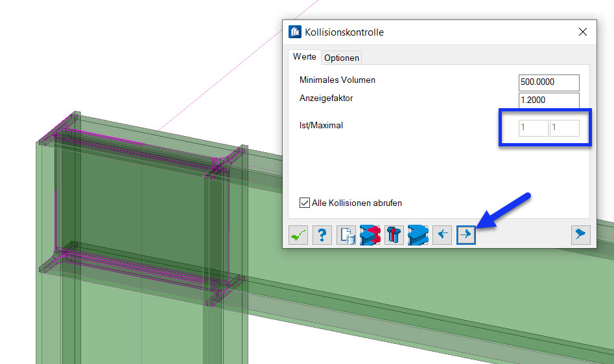Click the Anzeigefaktor input field
The image size is (614, 364).
[x=549, y=100]
